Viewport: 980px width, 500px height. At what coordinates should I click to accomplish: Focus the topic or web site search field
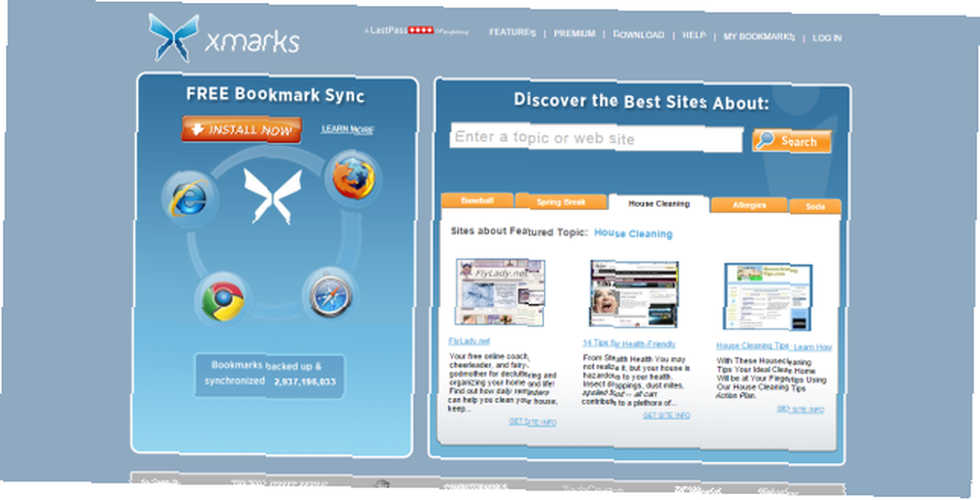pyautogui.click(x=596, y=138)
